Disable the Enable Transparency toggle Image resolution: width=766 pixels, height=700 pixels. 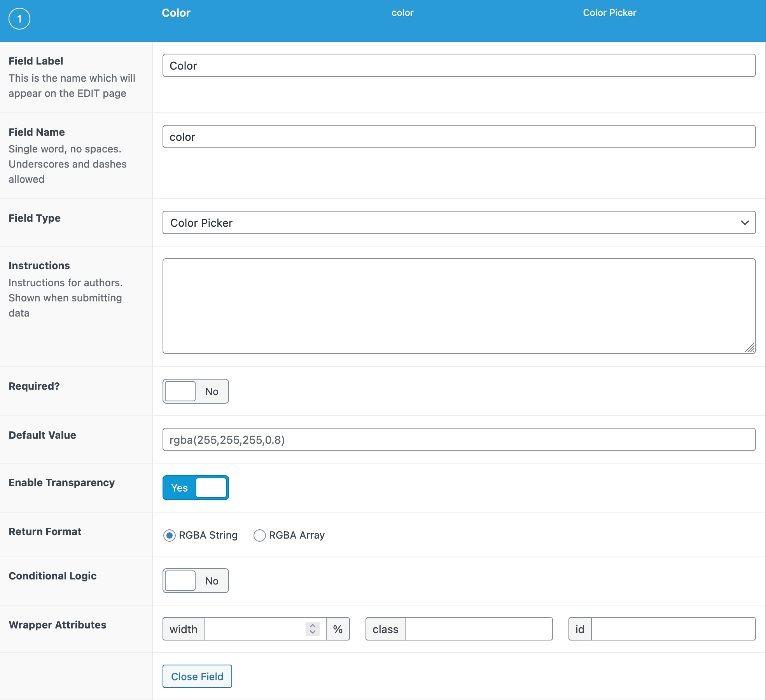pos(196,488)
